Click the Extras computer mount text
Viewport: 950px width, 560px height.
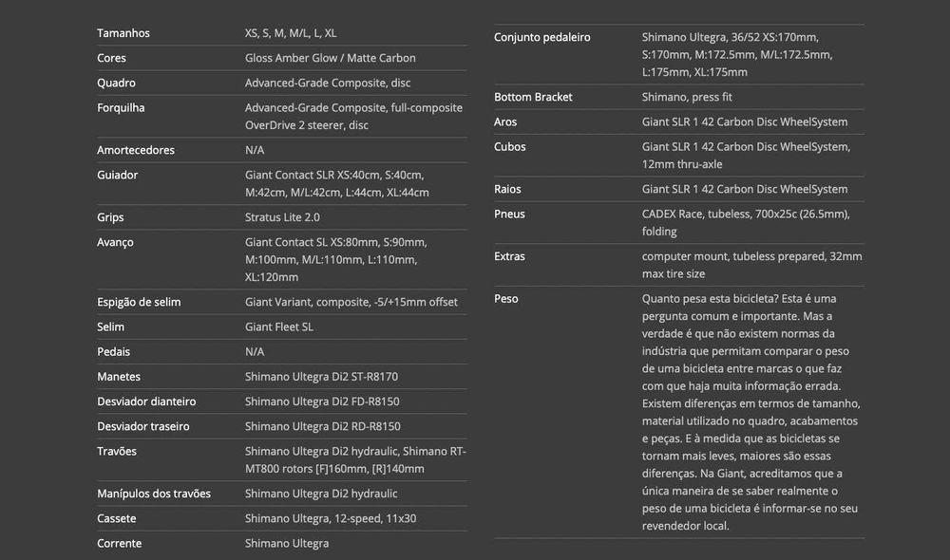751,265
